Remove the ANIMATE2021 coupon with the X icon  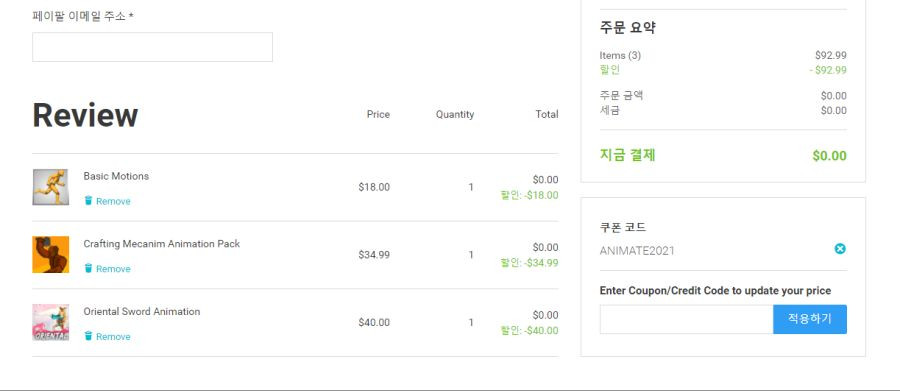pyautogui.click(x=840, y=249)
